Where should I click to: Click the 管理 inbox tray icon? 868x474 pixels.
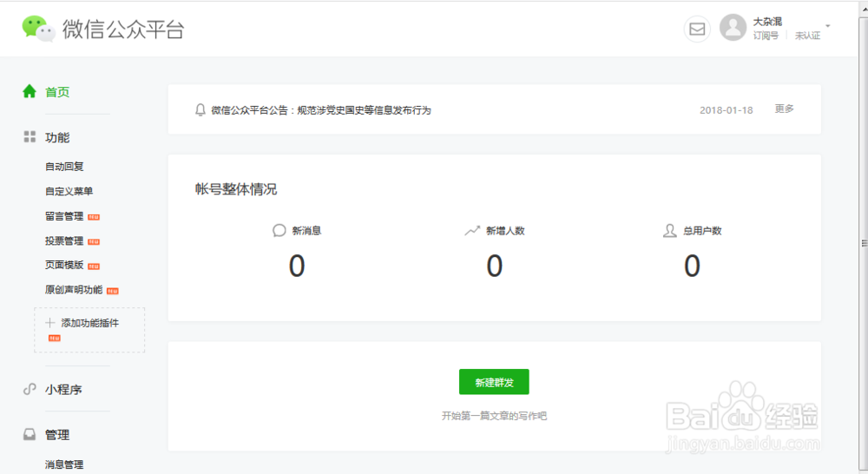click(x=30, y=435)
